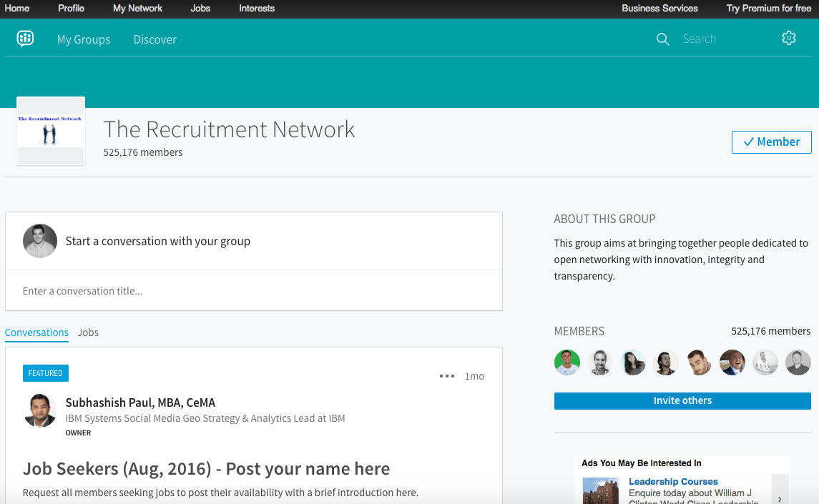Click the 525,176 members count under group title
819x504 pixels.
point(142,152)
